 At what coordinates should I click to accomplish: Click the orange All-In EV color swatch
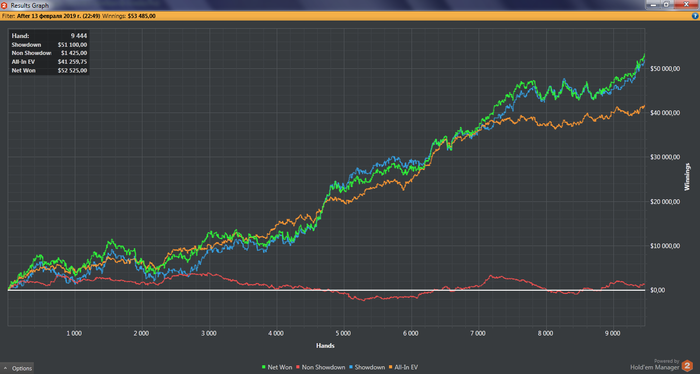point(391,367)
